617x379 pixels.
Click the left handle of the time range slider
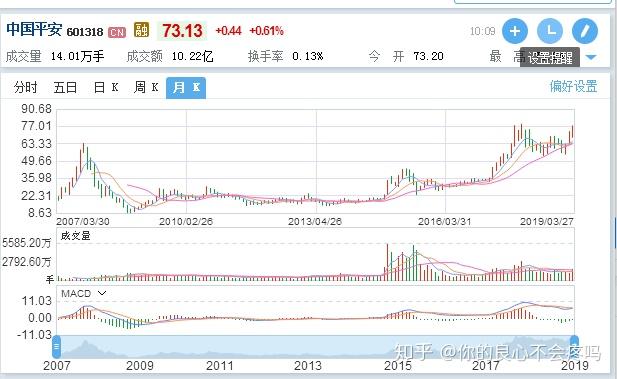57,347
